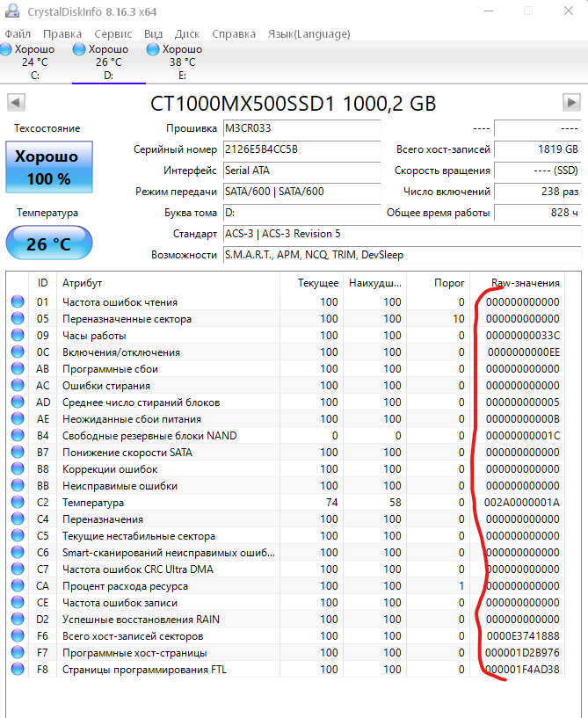Open the Справка menu
The height and width of the screenshot is (718, 588).
(234, 34)
